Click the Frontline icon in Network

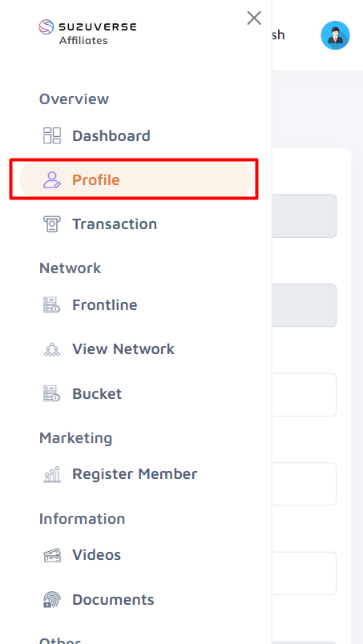coord(52,304)
